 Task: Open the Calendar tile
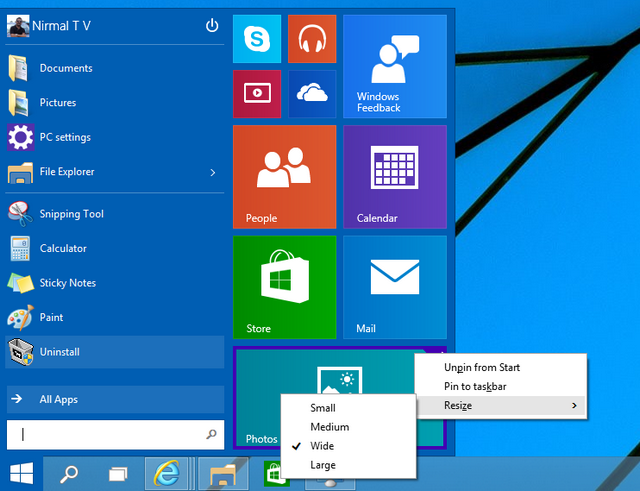coord(395,177)
